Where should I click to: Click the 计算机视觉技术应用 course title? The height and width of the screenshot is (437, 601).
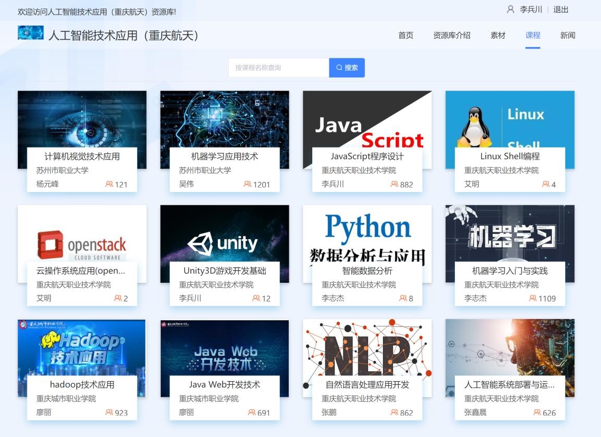(x=82, y=156)
